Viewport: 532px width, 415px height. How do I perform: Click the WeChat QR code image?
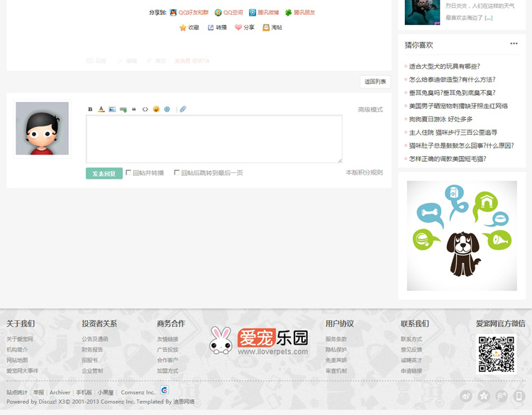coord(497,354)
